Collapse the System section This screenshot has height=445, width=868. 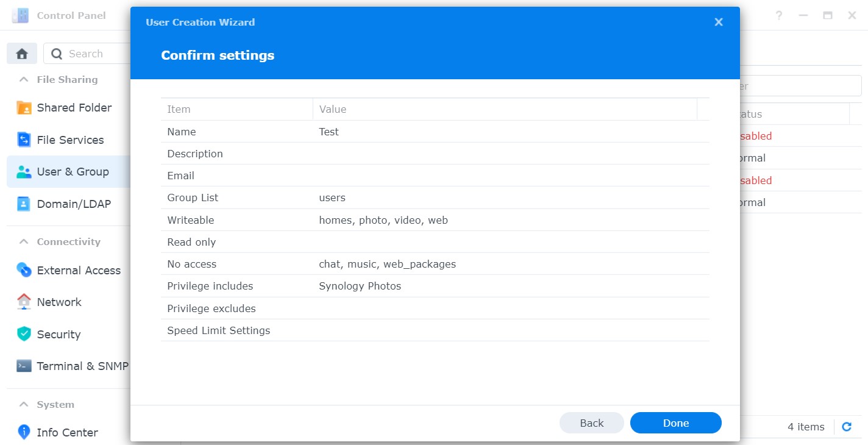pos(24,404)
